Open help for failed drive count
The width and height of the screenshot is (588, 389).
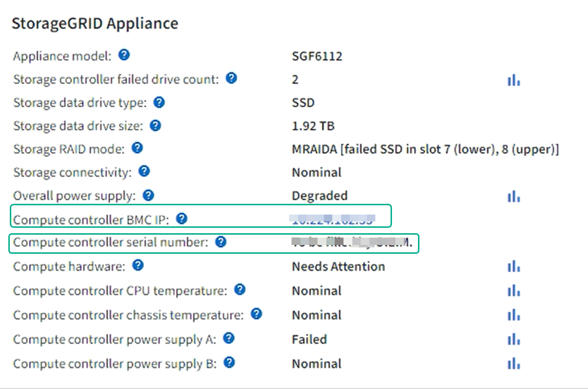coord(231,78)
